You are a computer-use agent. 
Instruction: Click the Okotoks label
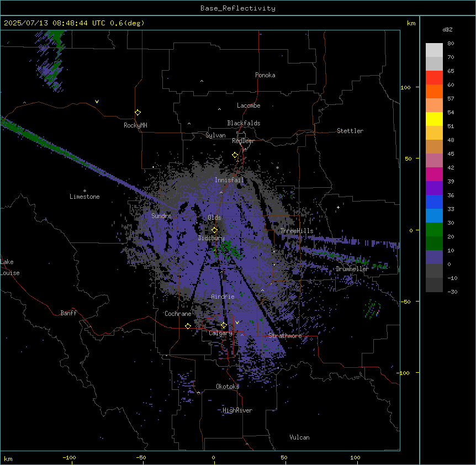click(228, 387)
